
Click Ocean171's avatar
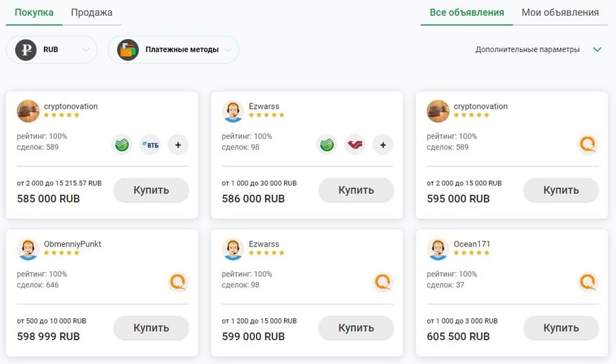(x=439, y=249)
